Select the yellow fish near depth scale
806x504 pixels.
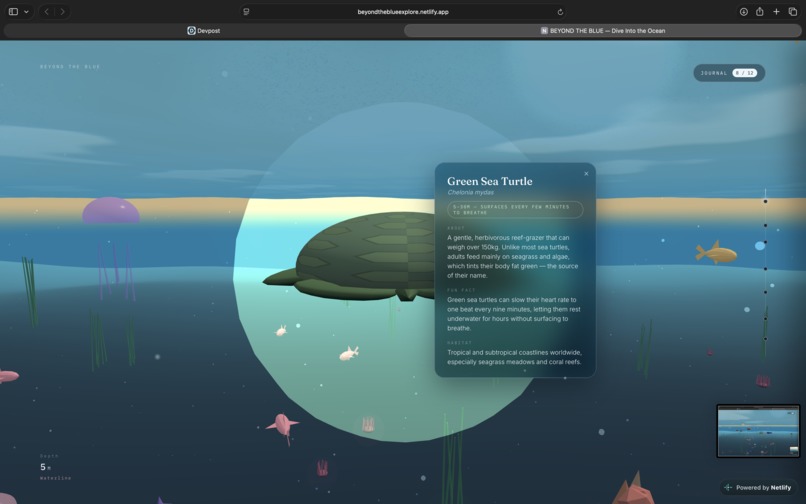click(716, 253)
